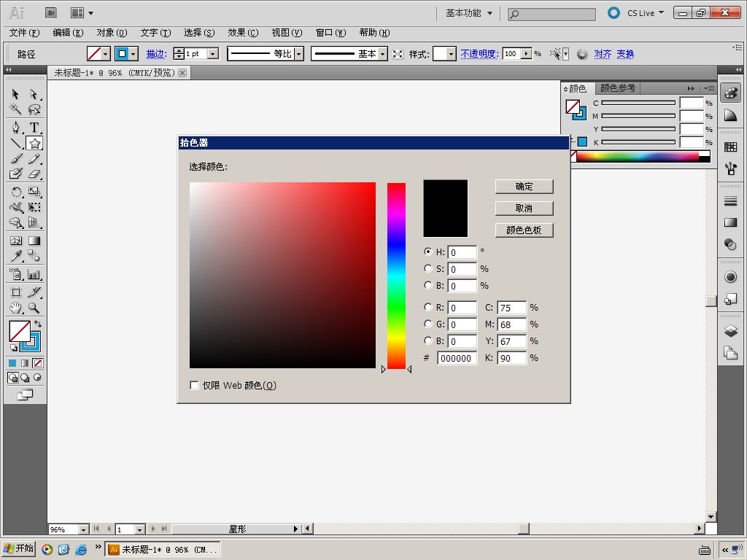The height and width of the screenshot is (560, 747).
Task: Open the Layers panel icon in dock
Action: tap(730, 331)
